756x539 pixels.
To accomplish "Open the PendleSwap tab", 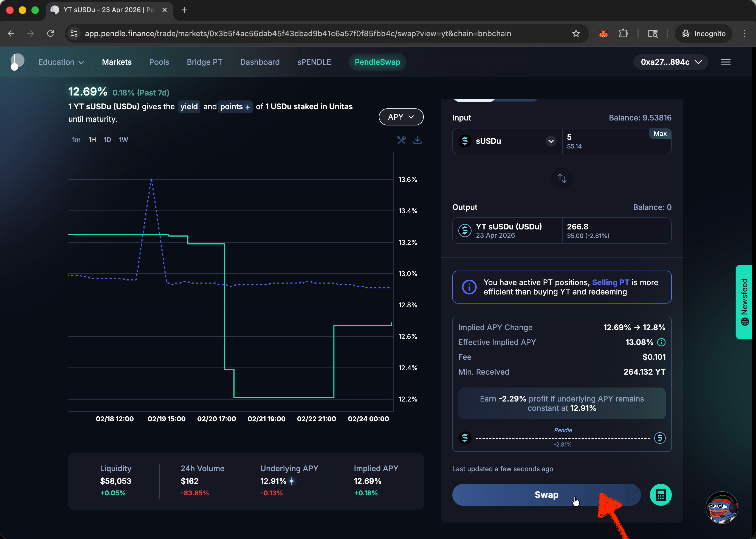I will coord(377,62).
